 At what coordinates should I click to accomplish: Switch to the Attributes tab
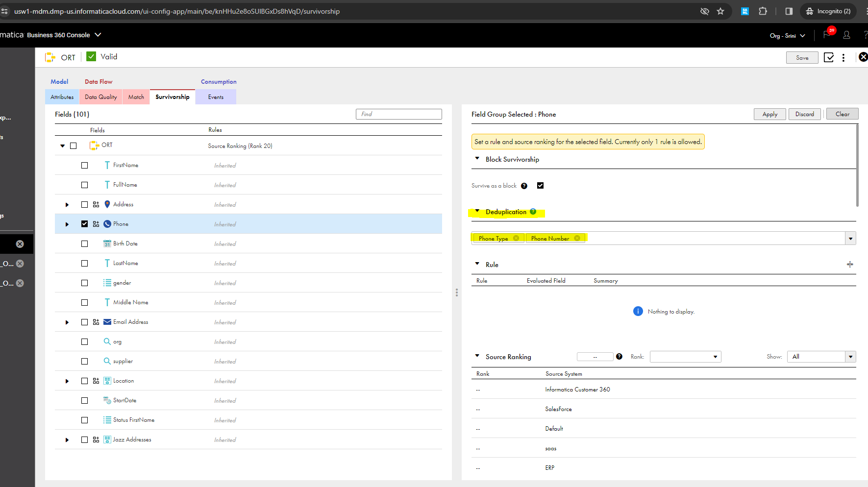[62, 97]
